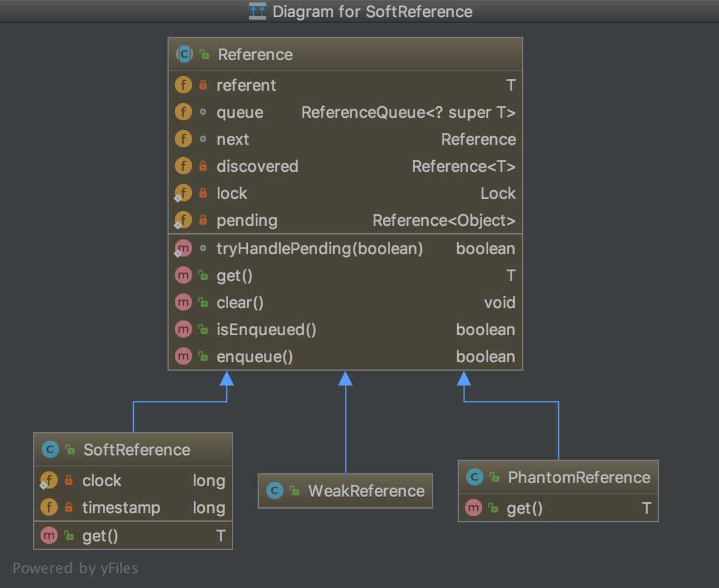Select the class icon of WeakReference

274,491
